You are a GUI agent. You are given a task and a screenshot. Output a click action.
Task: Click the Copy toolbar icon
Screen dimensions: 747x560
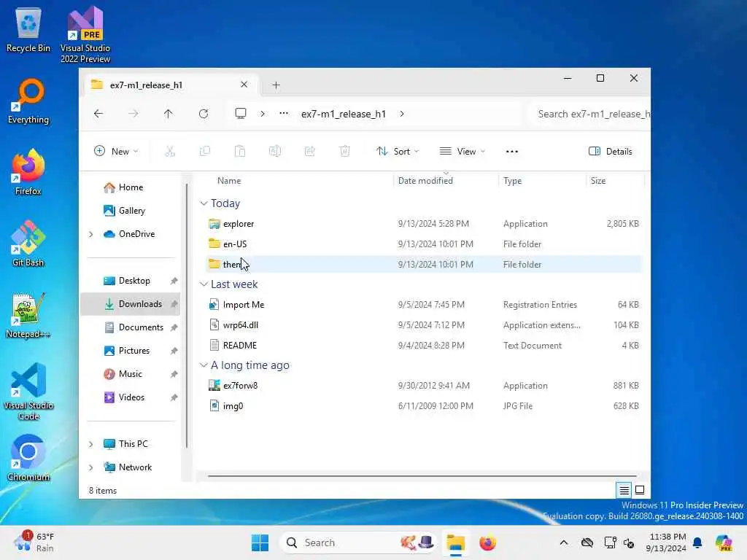pyautogui.click(x=205, y=152)
